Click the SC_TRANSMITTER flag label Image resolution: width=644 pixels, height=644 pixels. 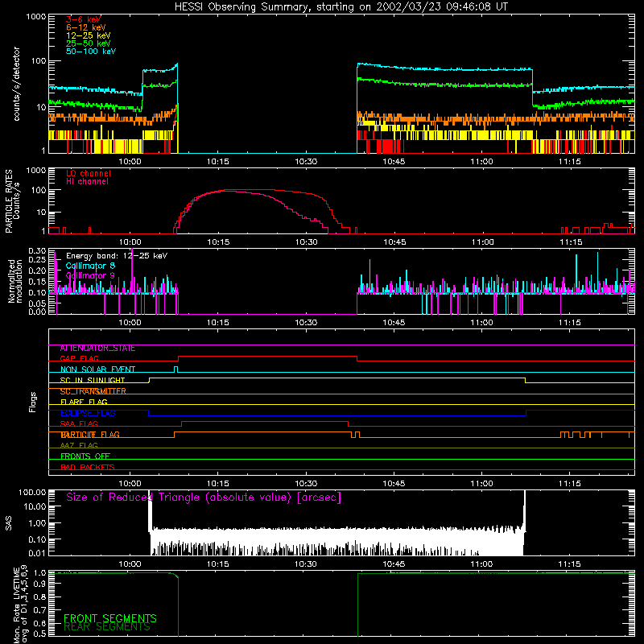(93, 391)
